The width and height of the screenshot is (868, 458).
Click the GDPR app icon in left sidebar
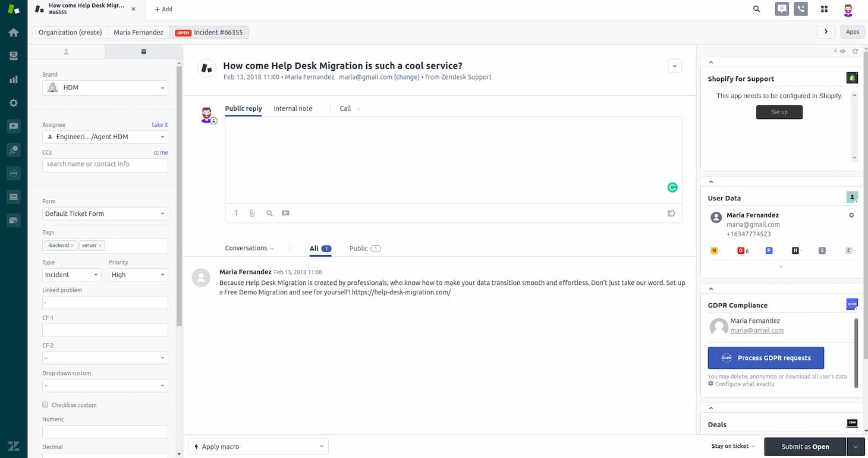click(x=13, y=173)
